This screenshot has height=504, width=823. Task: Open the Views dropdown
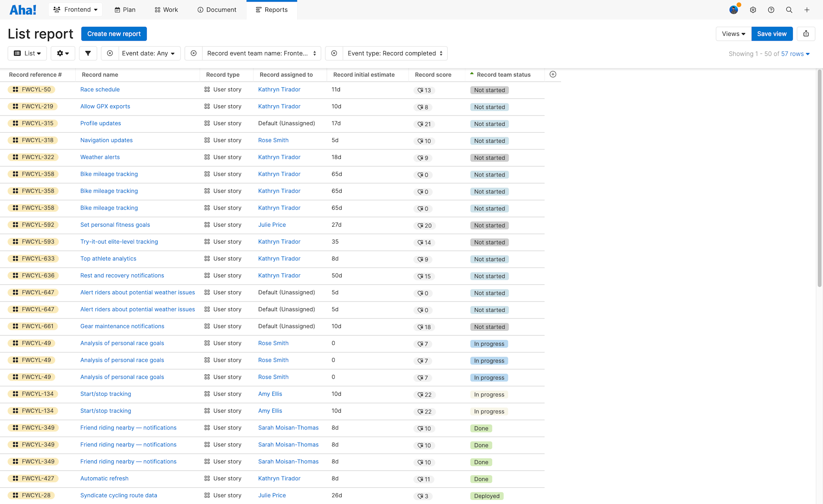[x=733, y=34]
